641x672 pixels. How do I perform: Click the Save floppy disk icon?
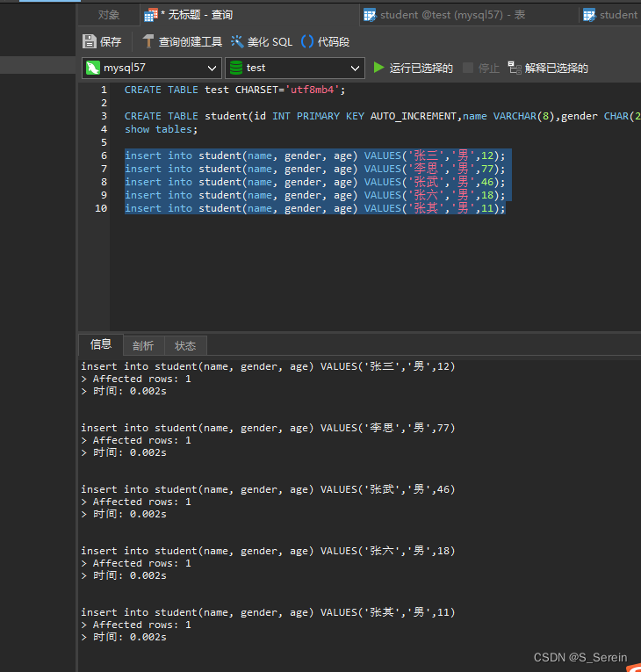[x=89, y=41]
